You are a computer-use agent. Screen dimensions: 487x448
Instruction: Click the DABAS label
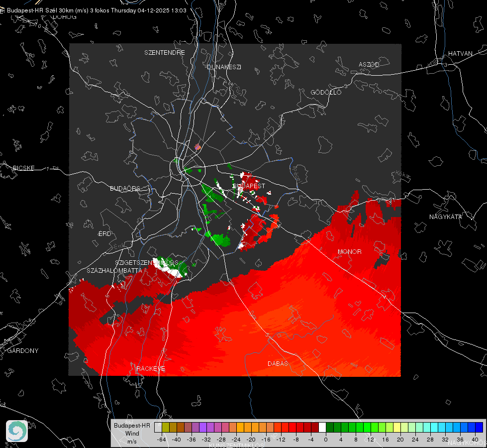click(x=278, y=364)
